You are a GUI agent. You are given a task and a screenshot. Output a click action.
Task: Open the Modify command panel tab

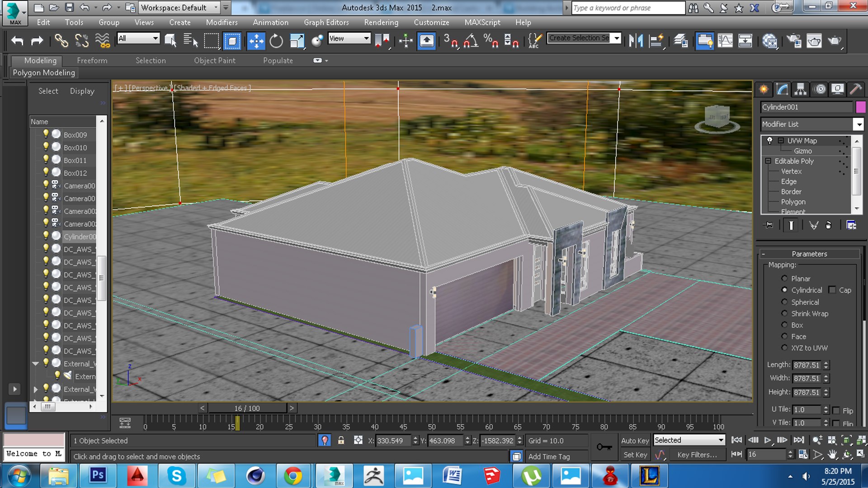(x=782, y=89)
